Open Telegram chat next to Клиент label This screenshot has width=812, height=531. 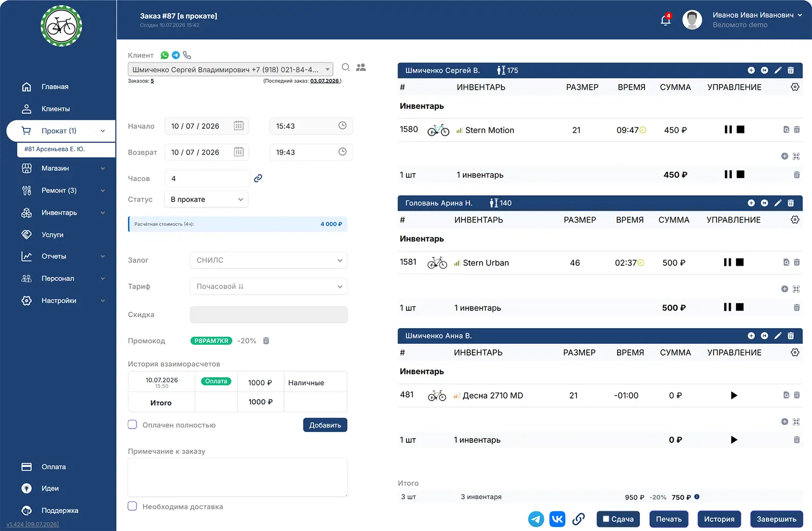point(176,55)
